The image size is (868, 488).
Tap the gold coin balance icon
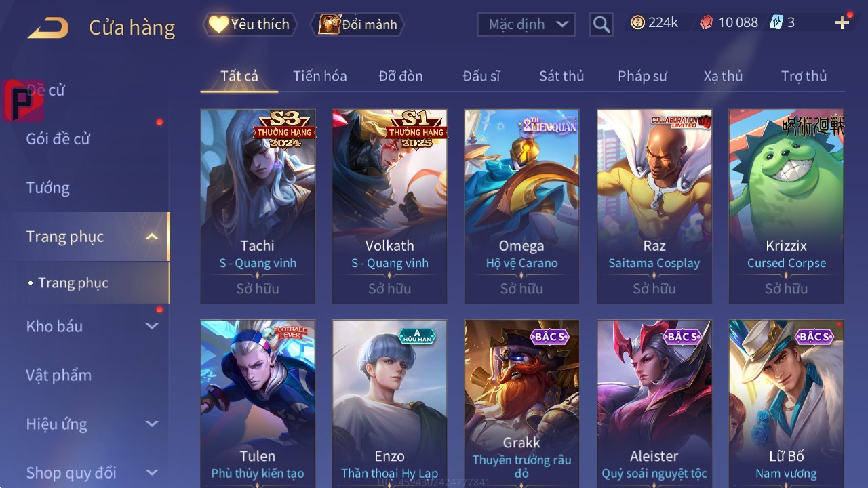pyautogui.click(x=637, y=22)
